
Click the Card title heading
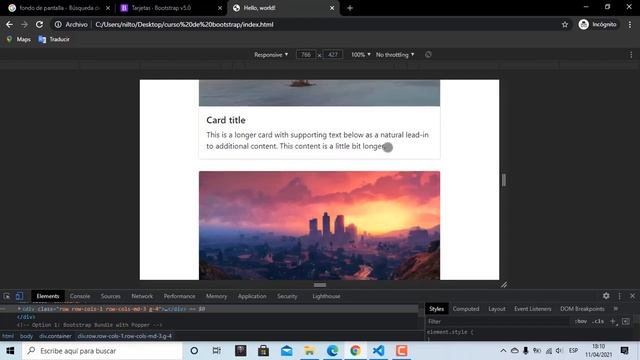[226, 120]
